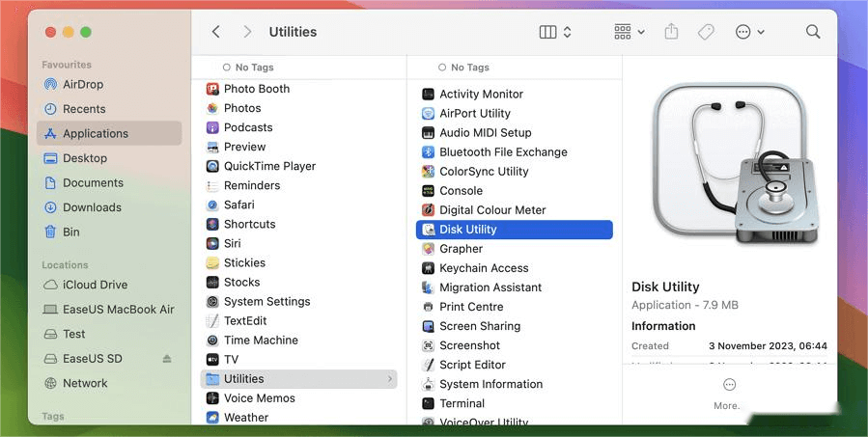Screen dimensions: 868x437
Task: Click the forward navigation arrow
Action: pyautogui.click(x=247, y=32)
